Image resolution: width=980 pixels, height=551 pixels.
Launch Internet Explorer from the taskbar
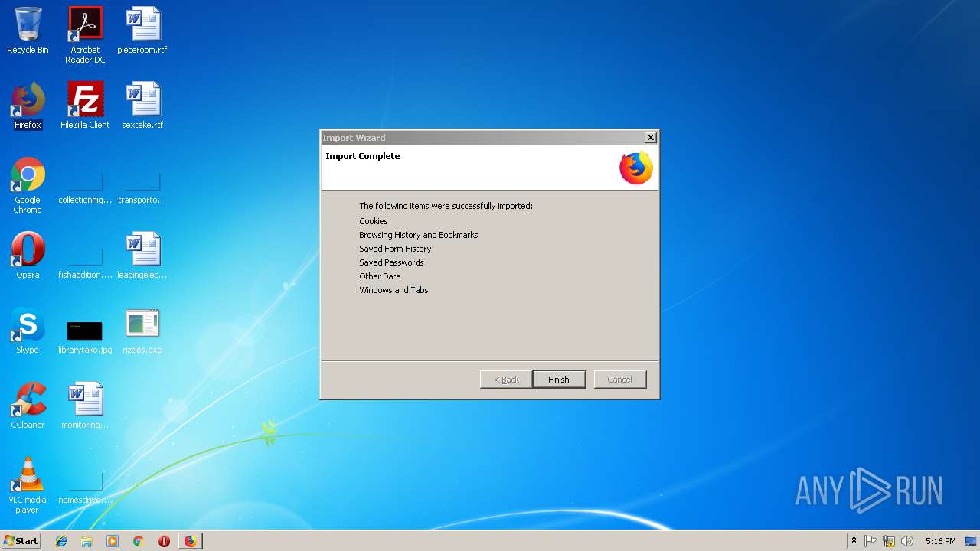[x=61, y=541]
